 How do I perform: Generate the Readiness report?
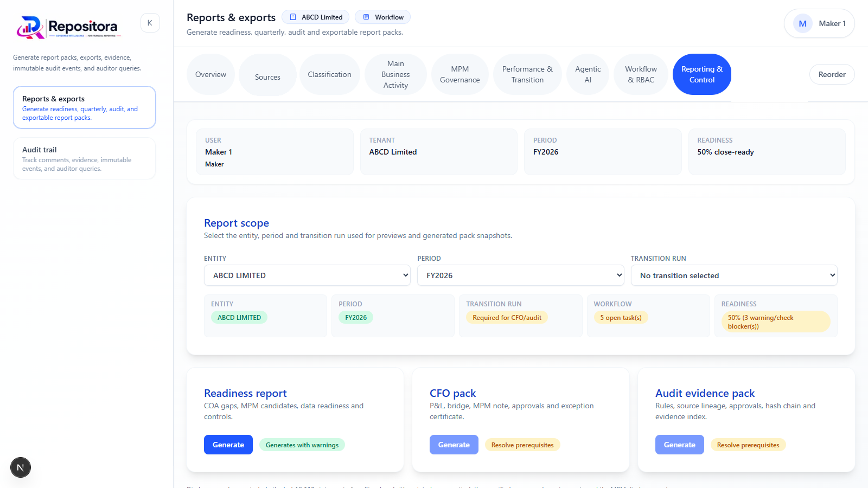point(228,445)
